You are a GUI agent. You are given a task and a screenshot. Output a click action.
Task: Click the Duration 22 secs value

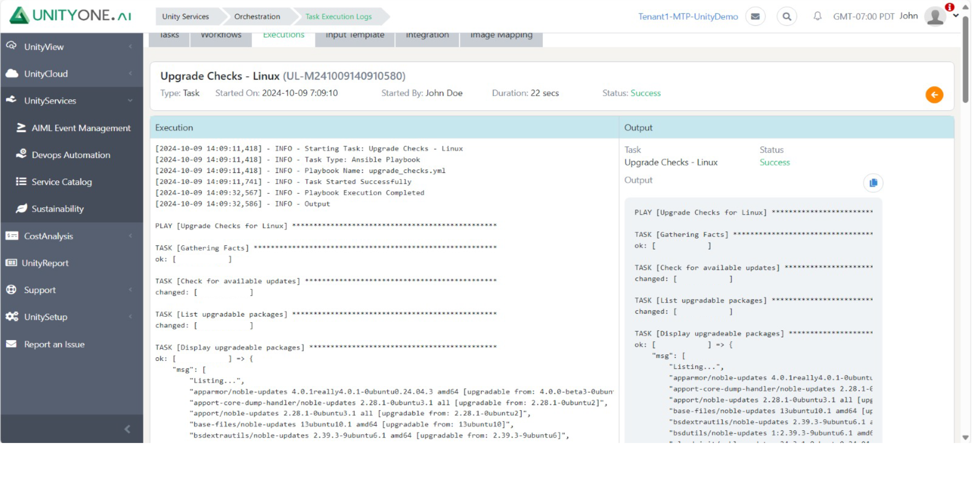click(x=544, y=93)
